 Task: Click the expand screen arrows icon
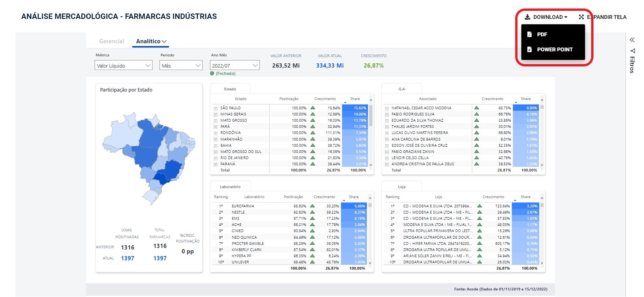(x=581, y=17)
